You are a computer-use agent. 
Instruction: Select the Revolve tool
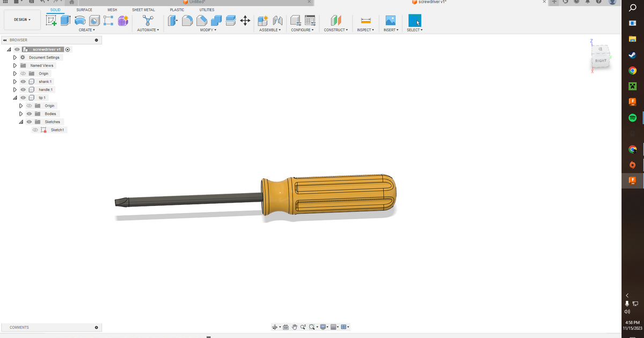(x=79, y=20)
